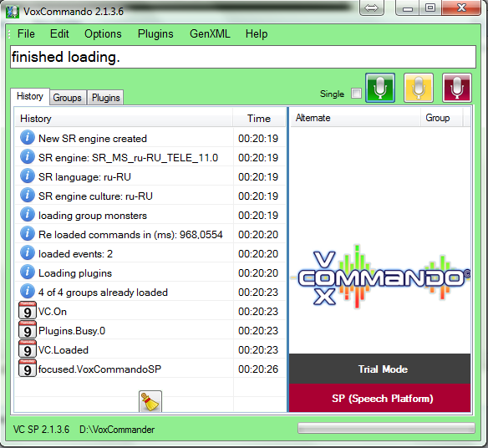Click calendar event icon beside Plugins.Busy.0
Image resolution: width=488 pixels, height=448 pixels.
point(28,329)
